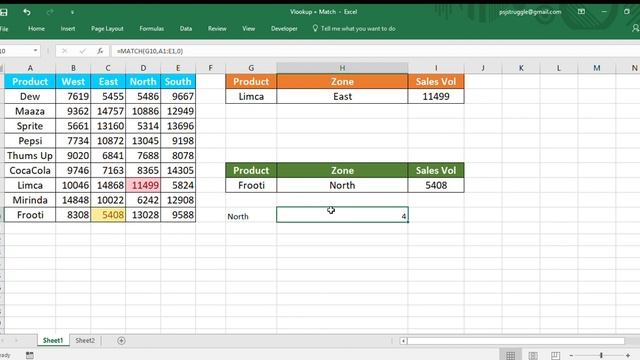The width and height of the screenshot is (640, 360).
Task: Click the Redo arrow icon
Action: [x=49, y=12]
